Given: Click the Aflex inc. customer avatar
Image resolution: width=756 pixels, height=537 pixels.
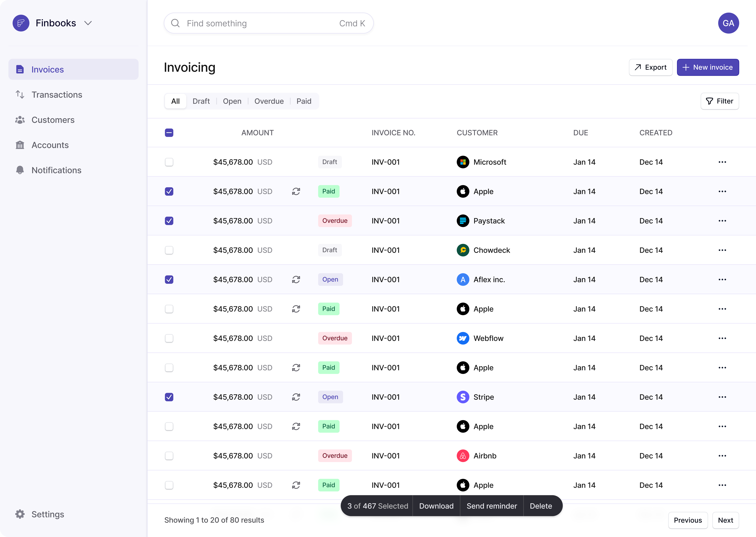Looking at the screenshot, I should tap(463, 279).
